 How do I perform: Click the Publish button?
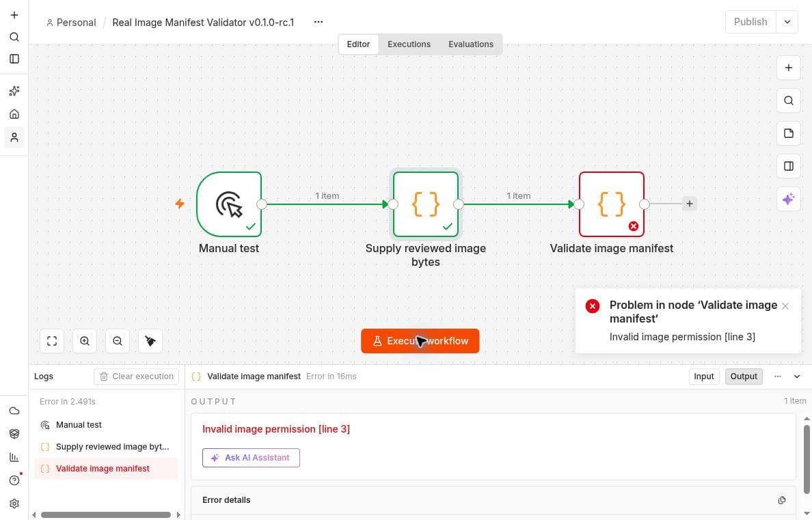coord(750,22)
